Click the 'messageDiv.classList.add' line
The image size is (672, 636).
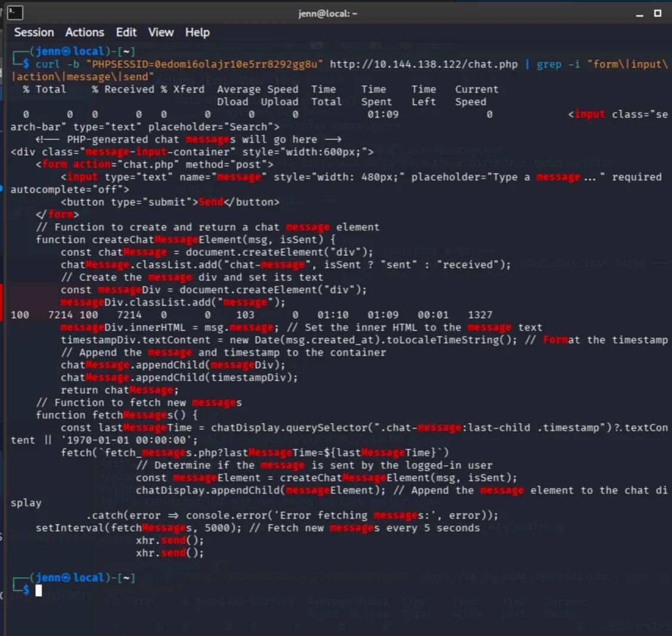tap(173, 302)
